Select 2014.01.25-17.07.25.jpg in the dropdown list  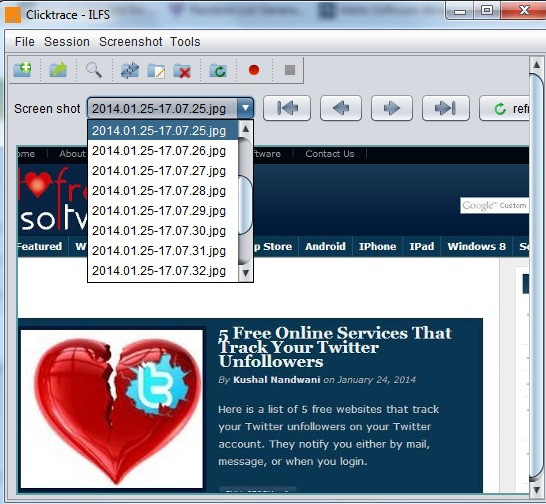pyautogui.click(x=163, y=131)
